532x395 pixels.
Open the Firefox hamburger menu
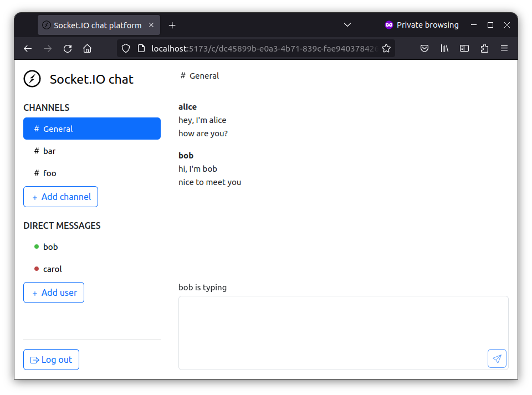(x=504, y=48)
